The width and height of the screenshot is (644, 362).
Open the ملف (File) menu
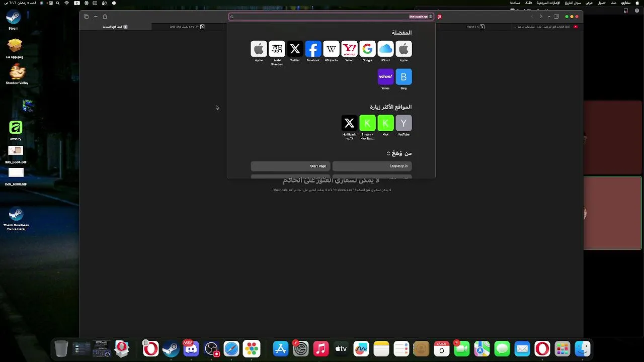tap(613, 3)
